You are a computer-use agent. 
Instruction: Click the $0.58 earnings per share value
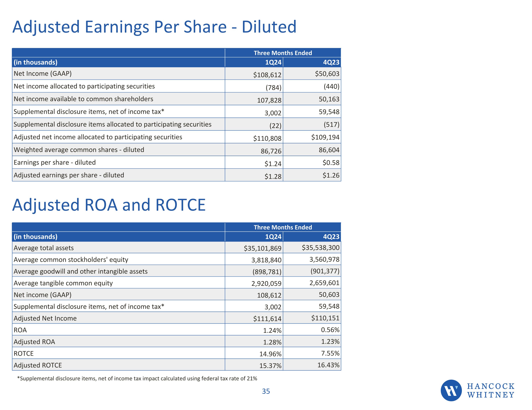coord(331,163)
